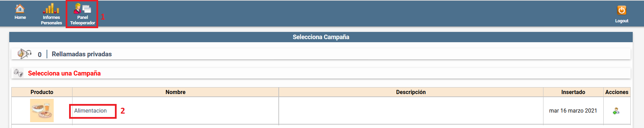Click the private callbacks counter showing 0

coord(40,55)
